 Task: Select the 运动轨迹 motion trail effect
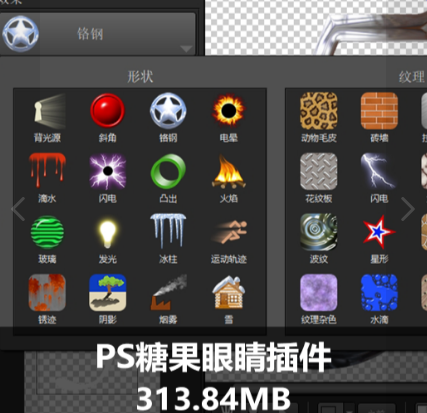point(229,231)
